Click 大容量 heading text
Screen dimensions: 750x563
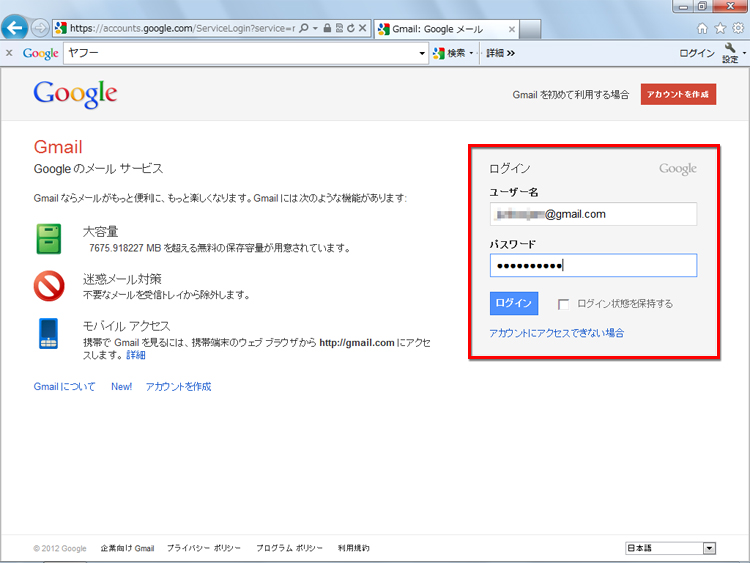(100, 232)
